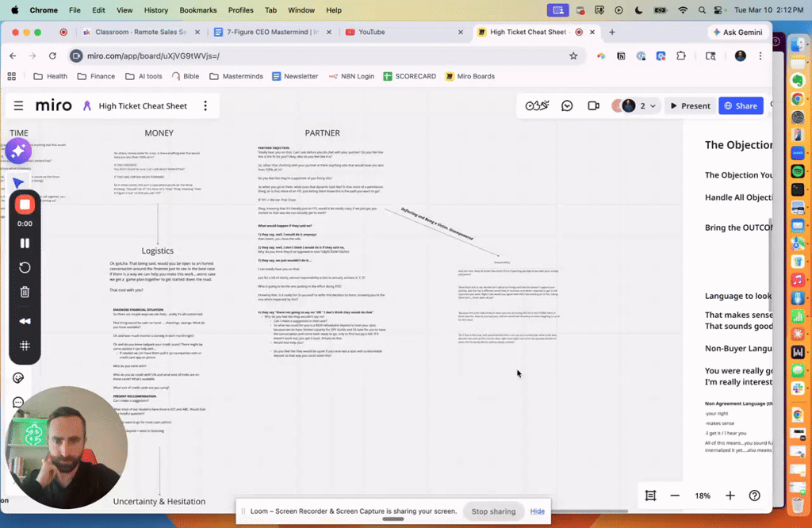Bookmark this page with star icon
Image resolution: width=812 pixels, height=528 pixels.
point(573,56)
